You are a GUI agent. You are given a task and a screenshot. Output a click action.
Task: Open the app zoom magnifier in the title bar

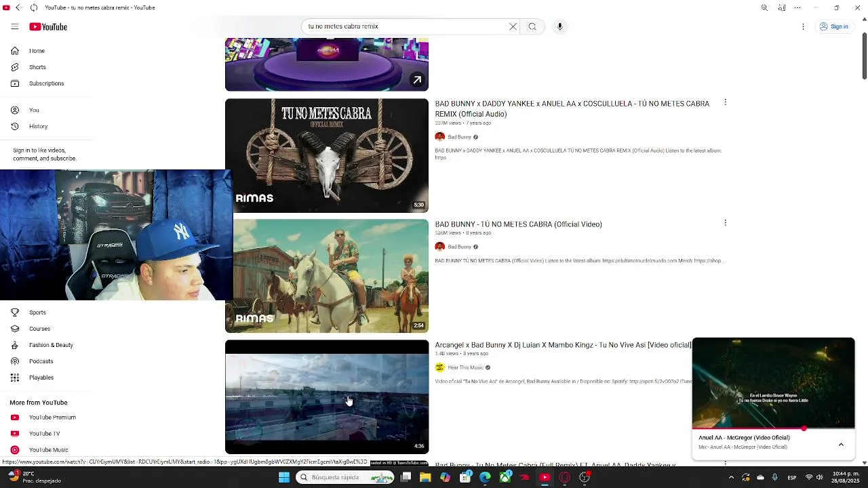coord(764,7)
